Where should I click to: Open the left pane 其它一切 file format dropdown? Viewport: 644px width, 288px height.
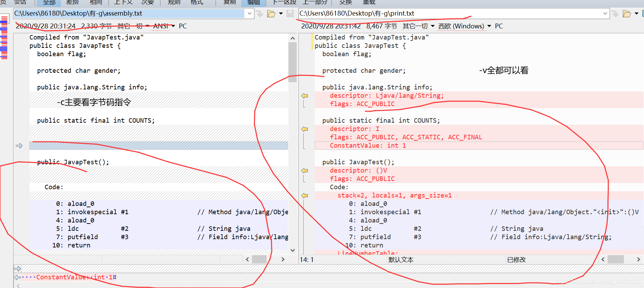click(x=133, y=26)
